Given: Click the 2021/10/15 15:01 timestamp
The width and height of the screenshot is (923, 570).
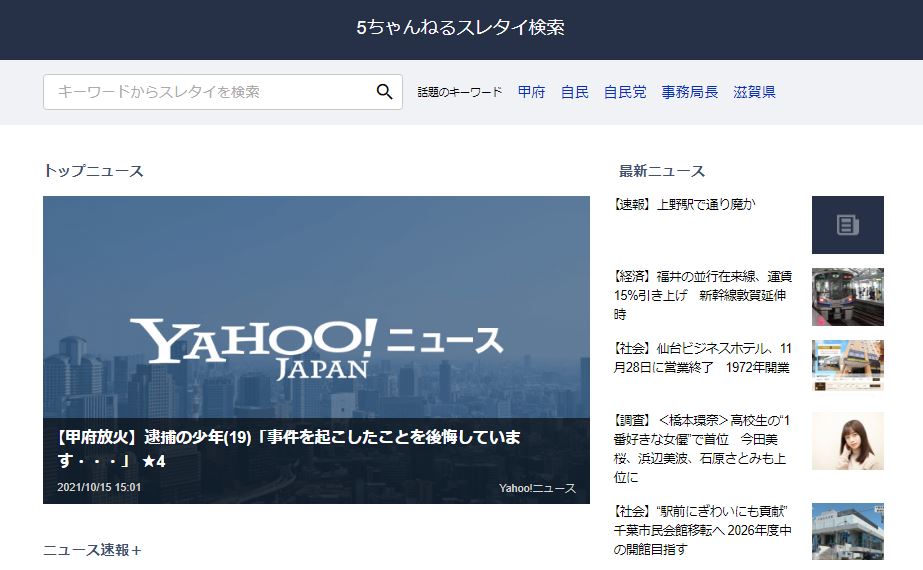Looking at the screenshot, I should tap(99, 487).
